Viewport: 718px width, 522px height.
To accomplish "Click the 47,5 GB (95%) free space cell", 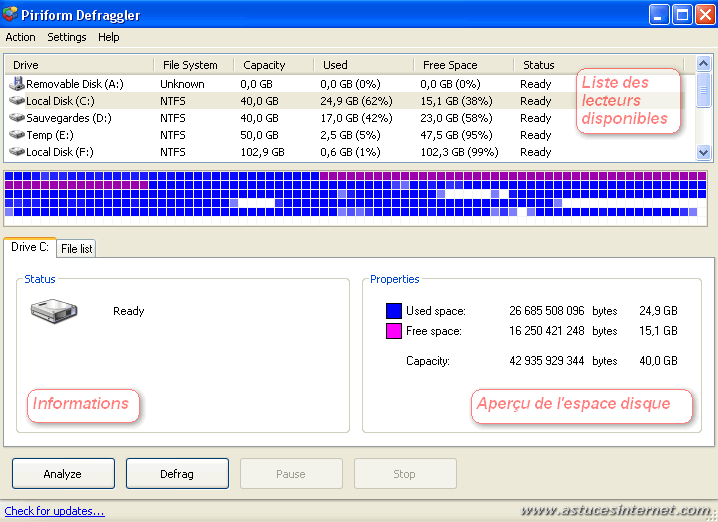I will (x=457, y=135).
